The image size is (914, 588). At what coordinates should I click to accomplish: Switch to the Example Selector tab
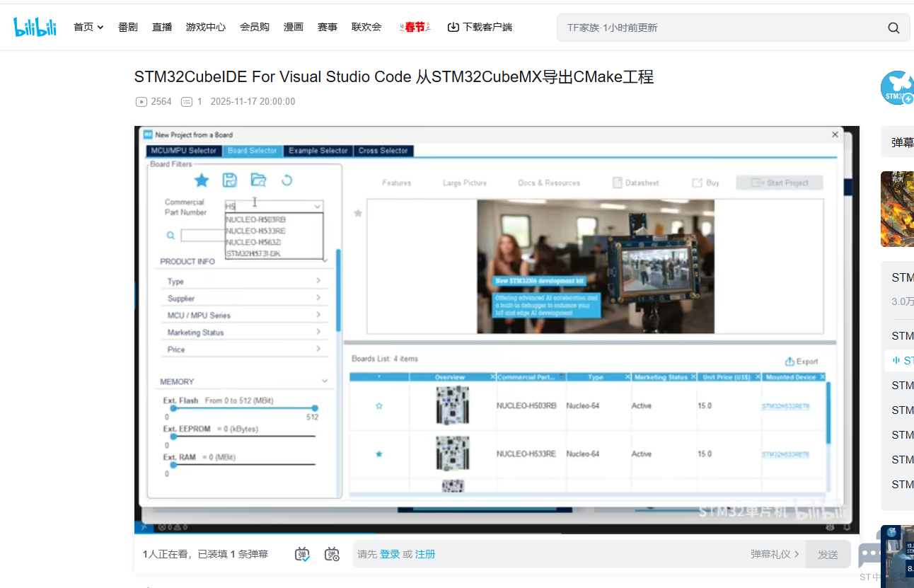point(318,151)
